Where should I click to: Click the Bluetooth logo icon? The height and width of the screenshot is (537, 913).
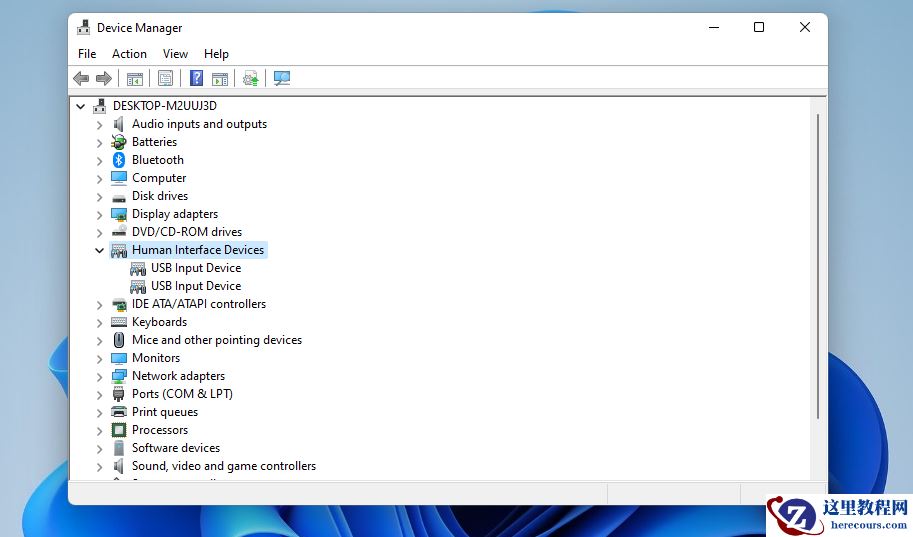click(119, 160)
